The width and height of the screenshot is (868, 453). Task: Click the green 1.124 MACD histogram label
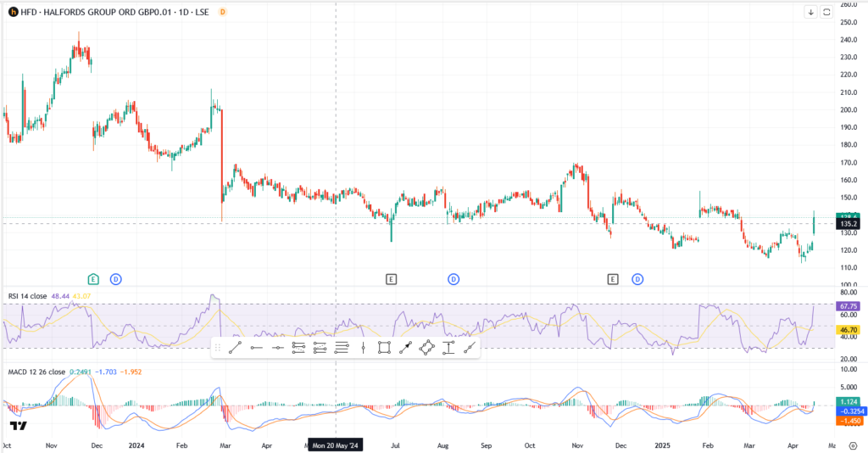tap(849, 402)
